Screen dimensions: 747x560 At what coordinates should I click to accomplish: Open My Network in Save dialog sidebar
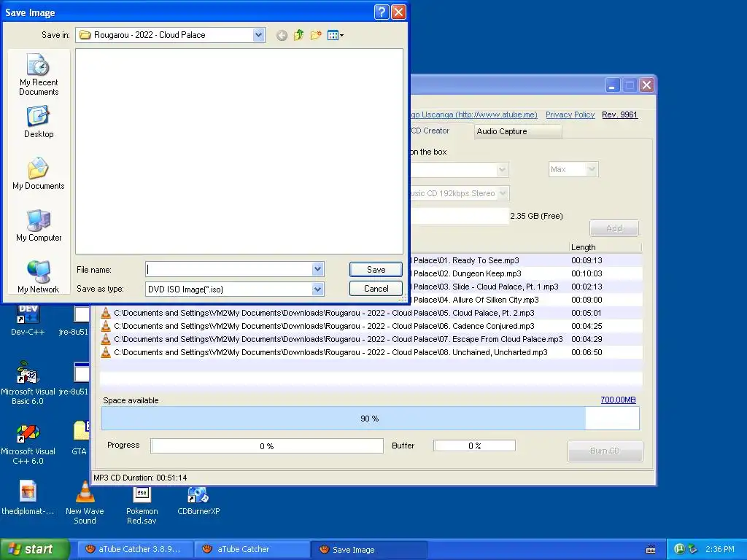point(39,277)
